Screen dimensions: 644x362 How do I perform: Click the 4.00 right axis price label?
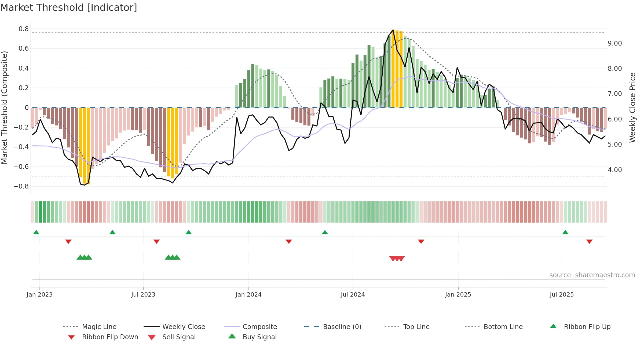tap(615, 170)
